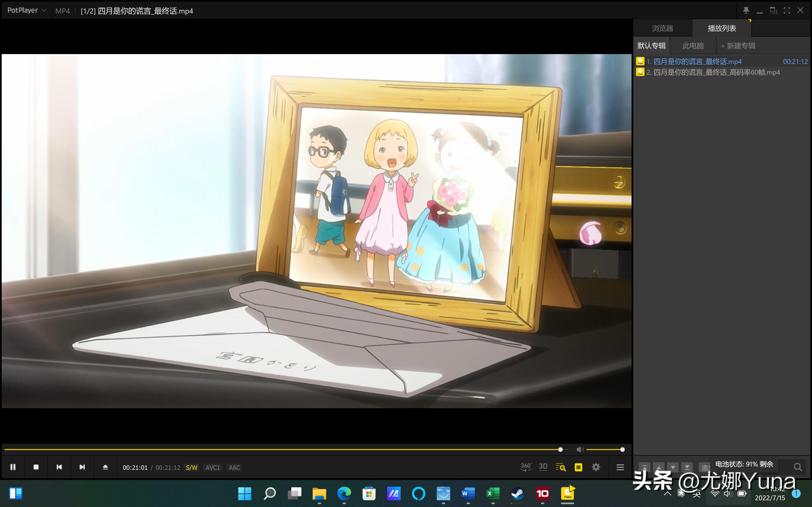Image resolution: width=812 pixels, height=507 pixels.
Task: Open the 此电脑 album tab
Action: pos(693,46)
